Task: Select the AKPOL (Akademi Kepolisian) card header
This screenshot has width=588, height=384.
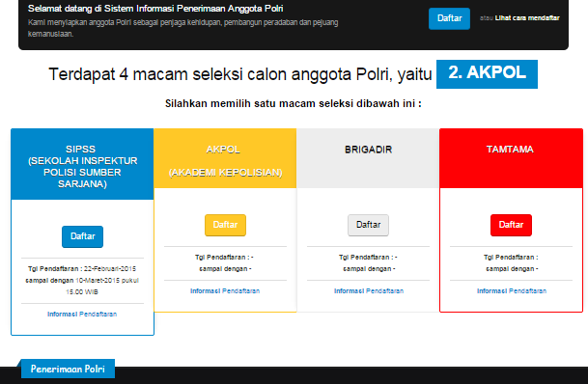Action: pyautogui.click(x=225, y=158)
